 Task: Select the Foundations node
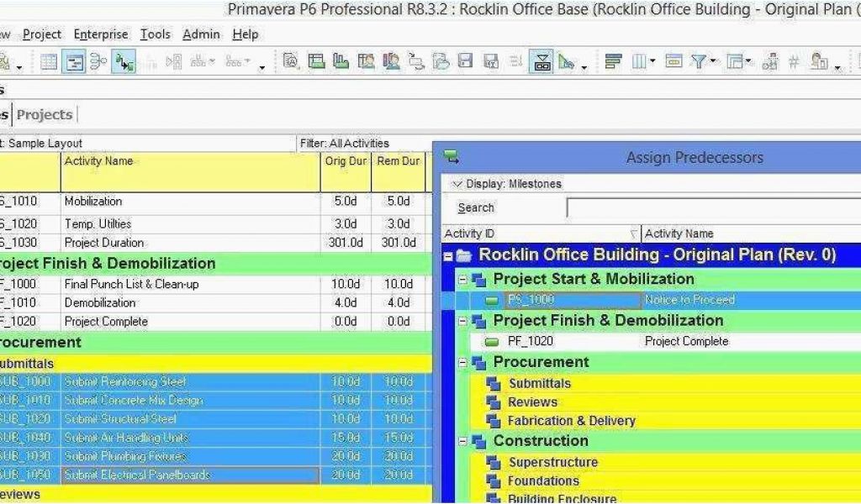(x=543, y=481)
